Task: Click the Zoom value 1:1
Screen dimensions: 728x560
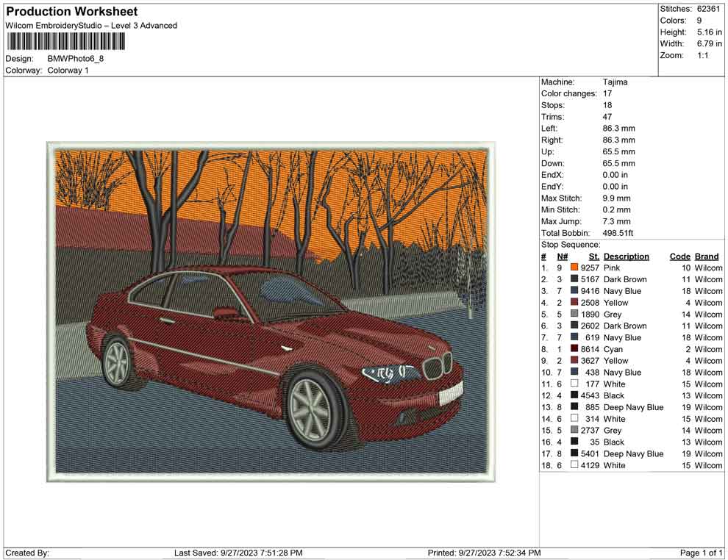Action: 703,55
